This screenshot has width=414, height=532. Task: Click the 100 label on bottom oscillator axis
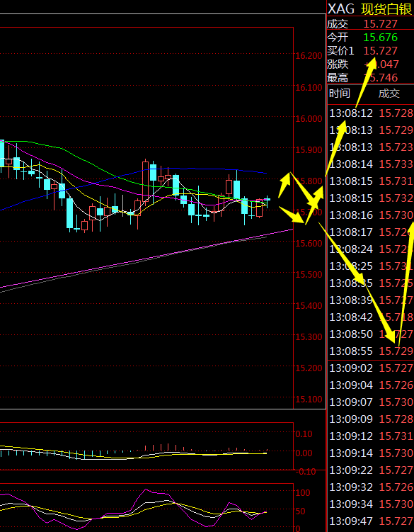click(x=303, y=492)
